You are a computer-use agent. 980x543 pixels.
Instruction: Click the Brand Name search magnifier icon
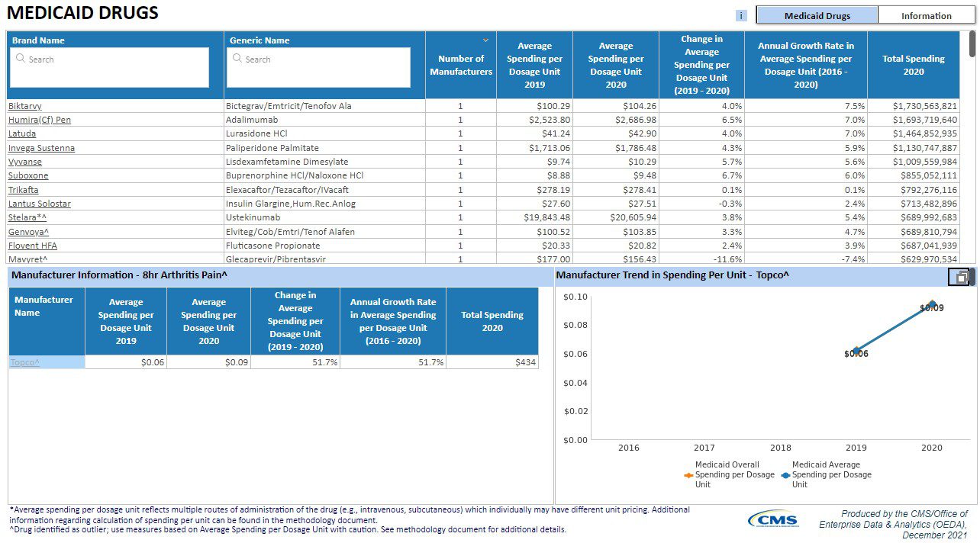[20, 59]
